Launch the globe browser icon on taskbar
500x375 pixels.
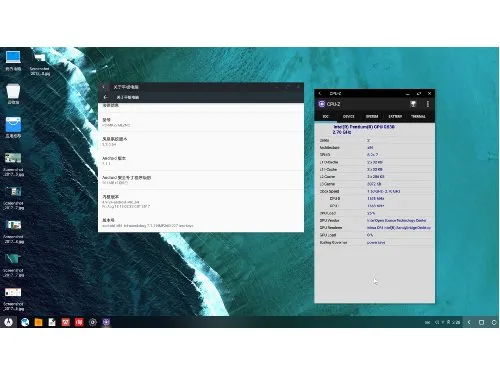tap(25, 322)
